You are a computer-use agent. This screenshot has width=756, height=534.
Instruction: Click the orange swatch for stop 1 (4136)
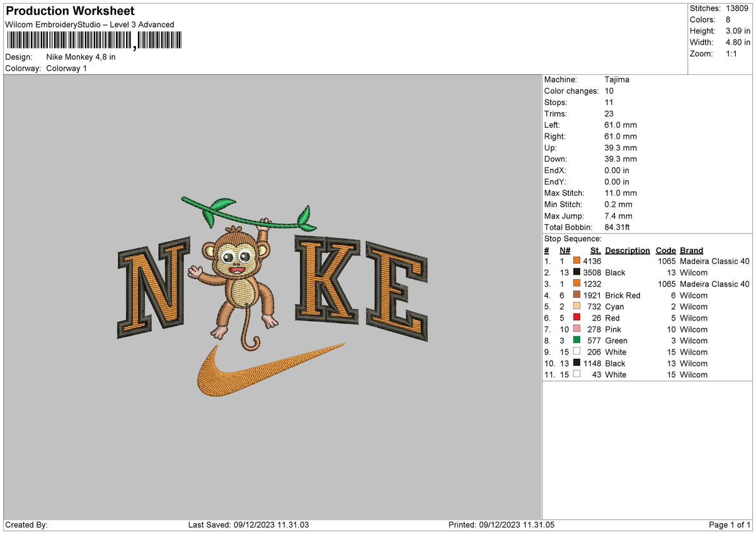(576, 261)
